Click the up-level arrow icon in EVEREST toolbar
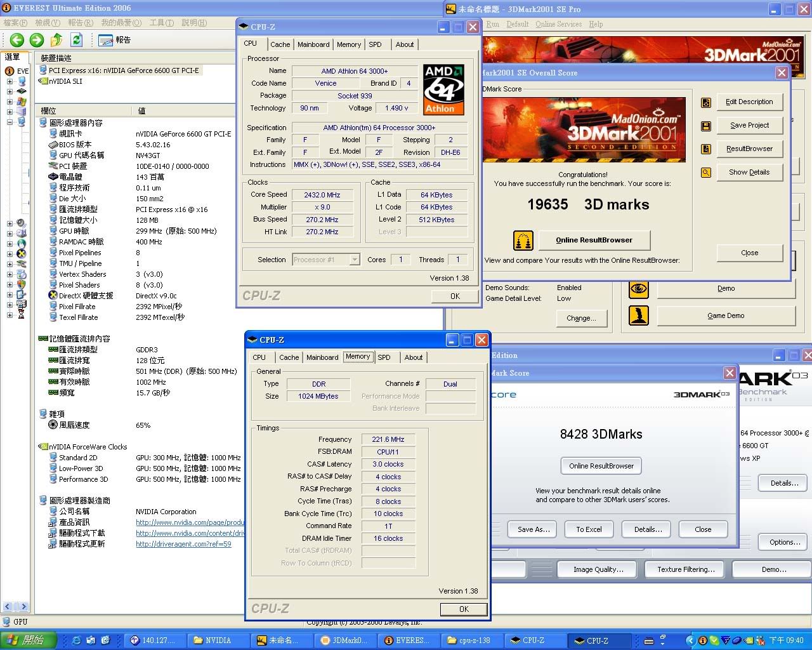Image resolution: width=812 pixels, height=650 pixels. [56, 40]
